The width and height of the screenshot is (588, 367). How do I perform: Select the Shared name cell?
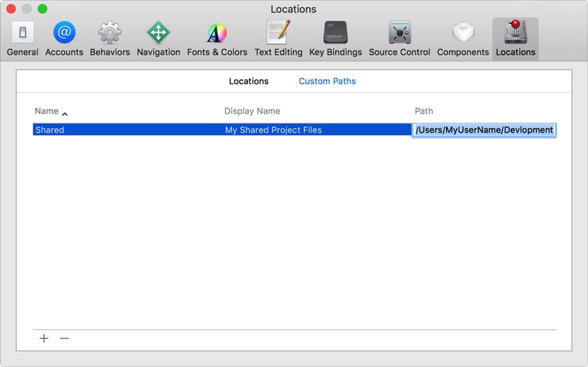[x=50, y=130]
